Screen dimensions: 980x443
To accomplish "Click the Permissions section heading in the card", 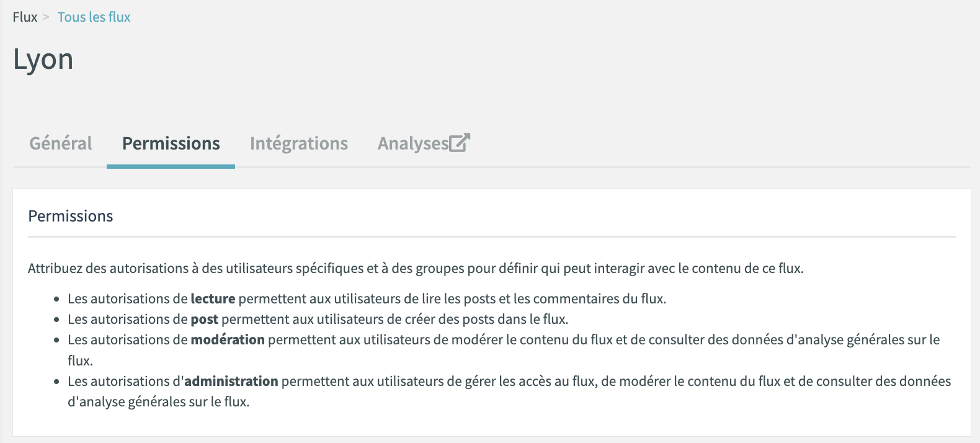I will [x=71, y=216].
